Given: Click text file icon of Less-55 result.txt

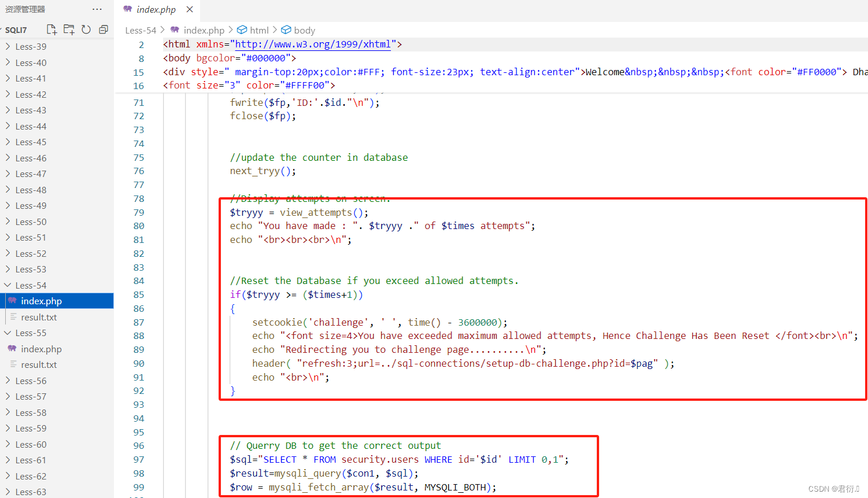Looking at the screenshot, I should click(13, 364).
